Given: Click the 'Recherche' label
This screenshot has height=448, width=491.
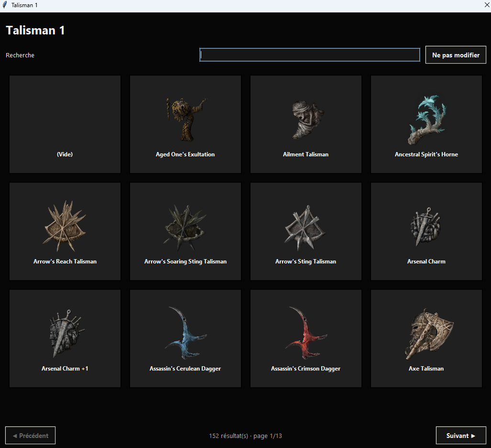Looking at the screenshot, I should (x=20, y=55).
